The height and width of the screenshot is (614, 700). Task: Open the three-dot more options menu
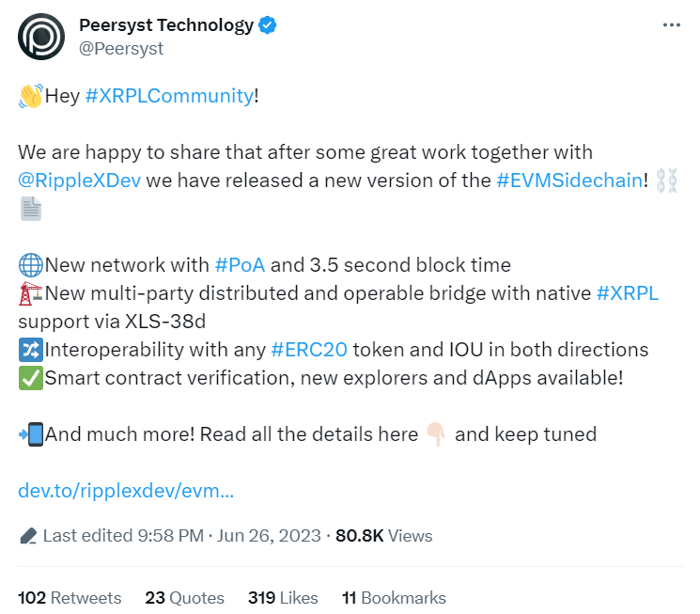[x=672, y=25]
